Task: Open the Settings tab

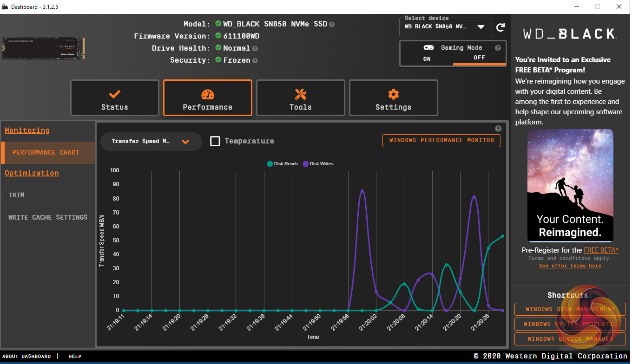Action: 393,98
